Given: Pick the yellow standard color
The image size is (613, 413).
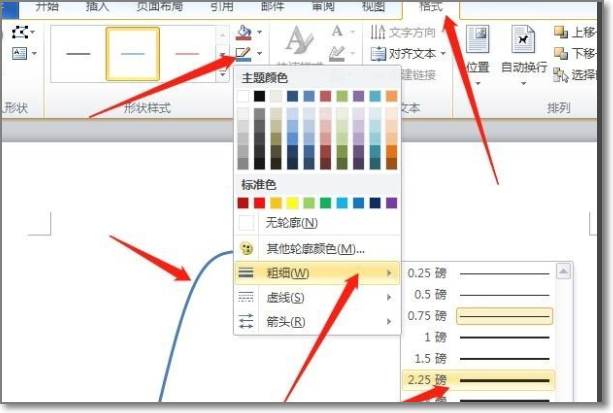Looking at the screenshot, I should 292,203.
